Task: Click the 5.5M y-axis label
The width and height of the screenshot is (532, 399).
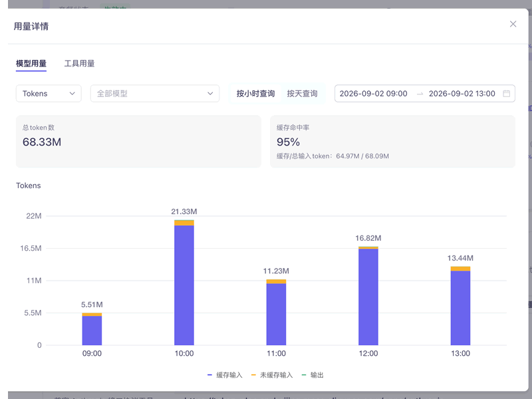Action: [x=33, y=313]
